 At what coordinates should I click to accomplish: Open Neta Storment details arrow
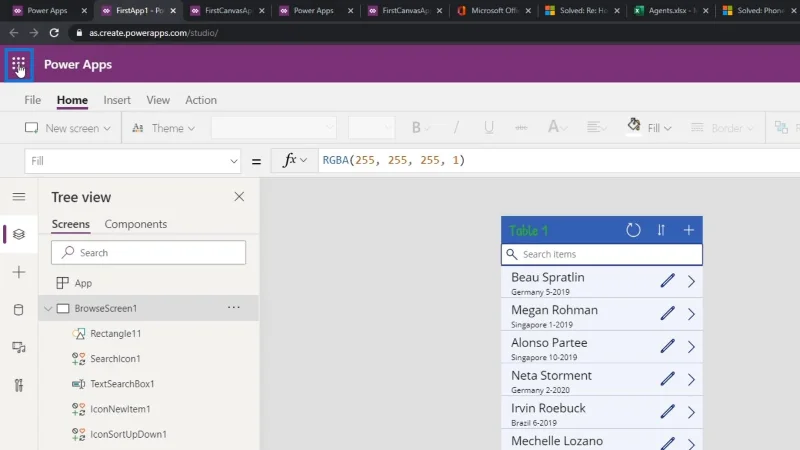pyautogui.click(x=691, y=380)
